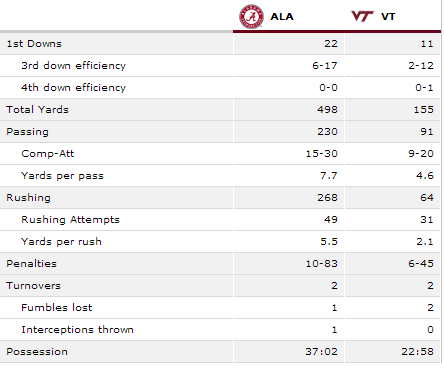Select the Passing row label
This screenshot has width=444, height=370.
point(27,132)
